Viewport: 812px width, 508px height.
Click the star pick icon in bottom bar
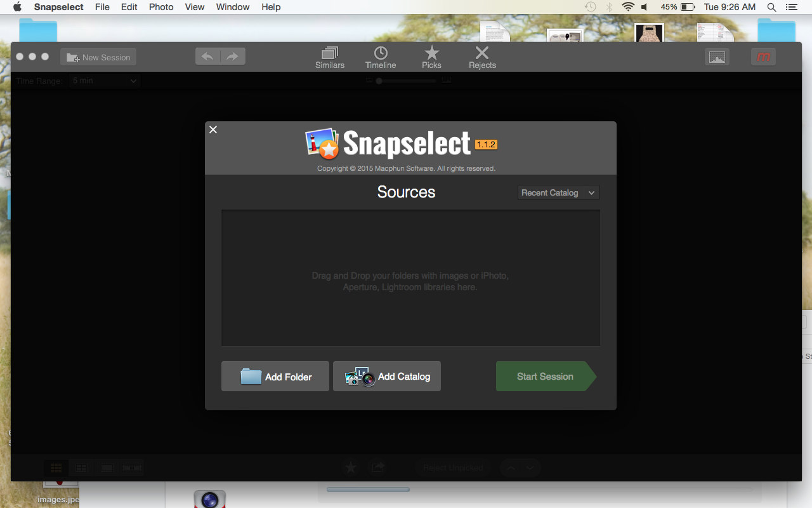tap(351, 468)
